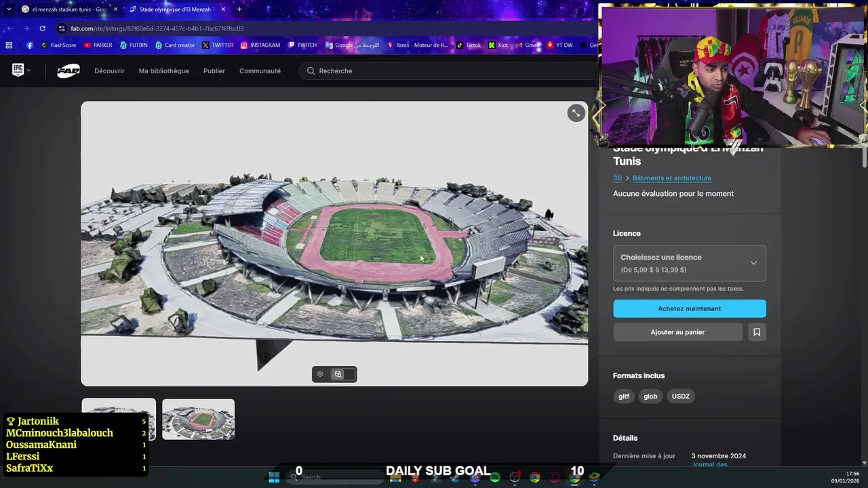
Task: Bookmark the listing with the save icon
Action: click(x=757, y=332)
